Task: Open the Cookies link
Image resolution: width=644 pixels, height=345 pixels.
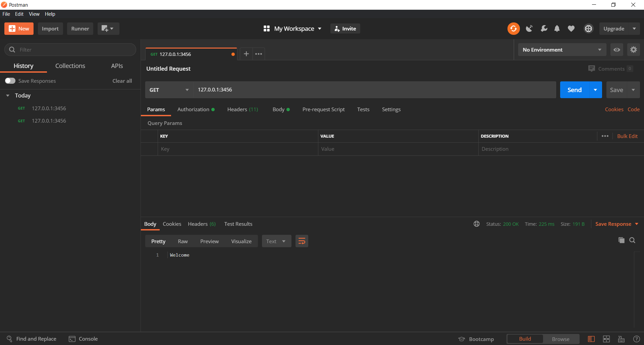Action: (614, 110)
